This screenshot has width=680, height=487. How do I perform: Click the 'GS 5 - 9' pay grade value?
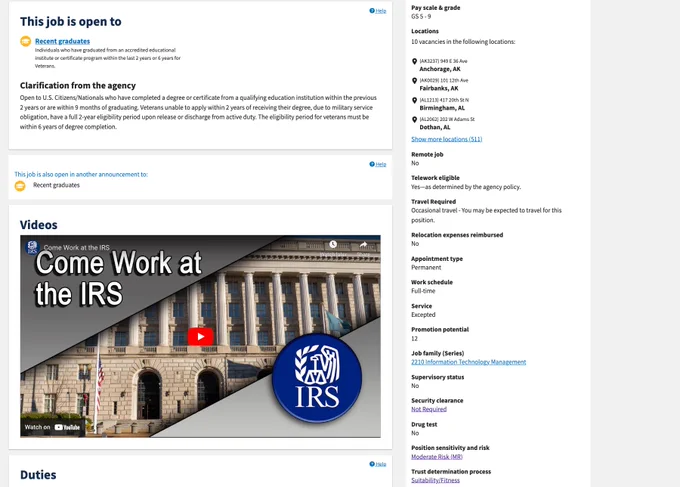(x=421, y=16)
